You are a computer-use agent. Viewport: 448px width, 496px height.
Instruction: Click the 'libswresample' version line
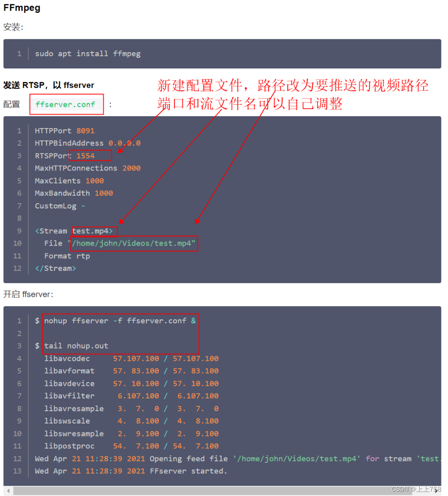coord(131,433)
